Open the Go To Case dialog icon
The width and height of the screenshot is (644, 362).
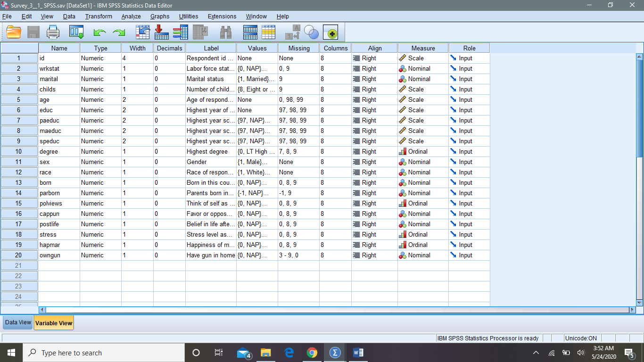point(142,32)
